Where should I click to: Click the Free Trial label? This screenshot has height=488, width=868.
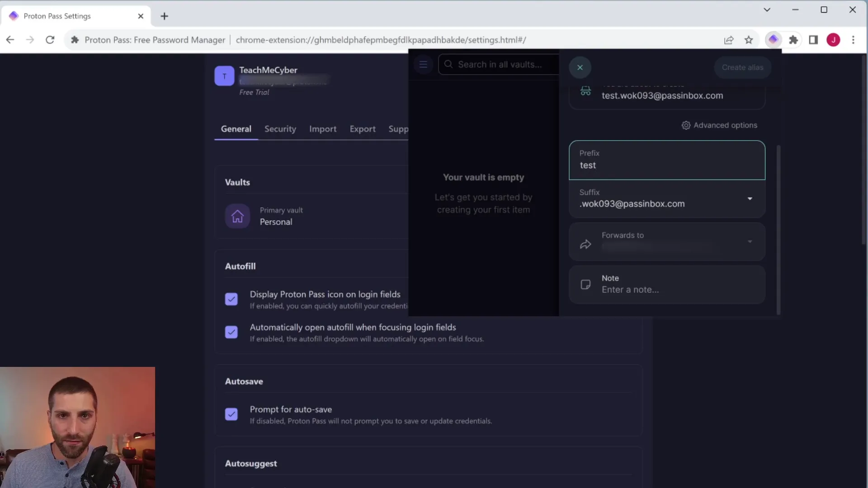tap(254, 92)
